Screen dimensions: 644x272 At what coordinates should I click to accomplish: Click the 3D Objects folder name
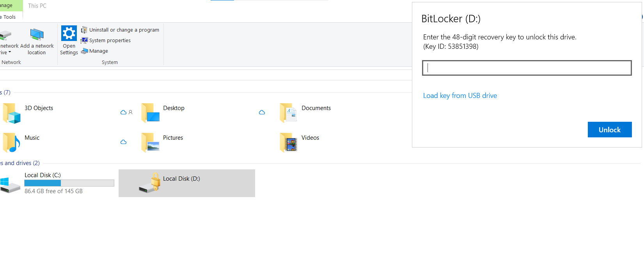click(39, 108)
